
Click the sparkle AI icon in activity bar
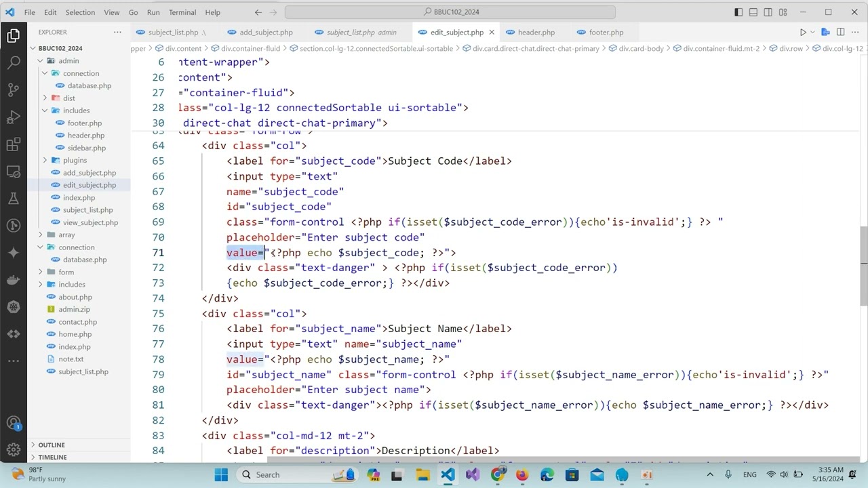[13, 253]
